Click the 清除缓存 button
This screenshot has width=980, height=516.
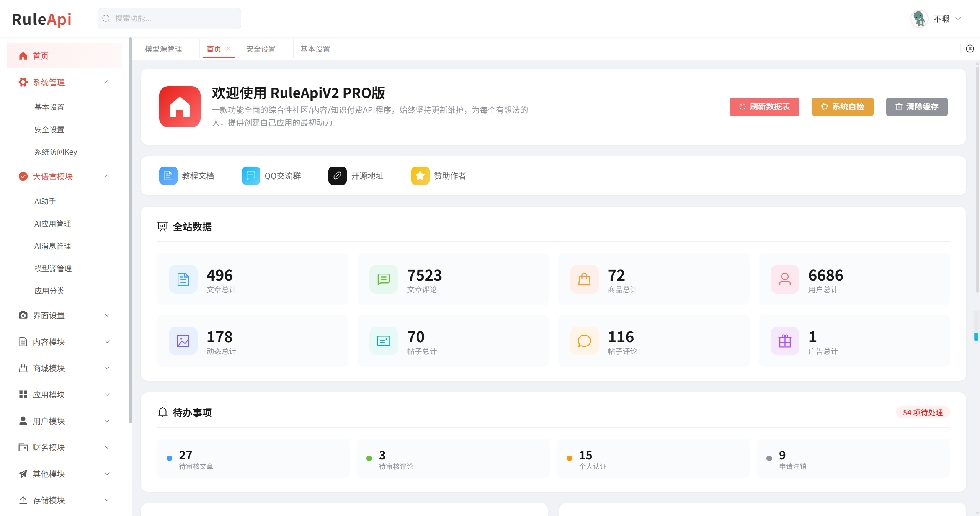[x=917, y=107]
